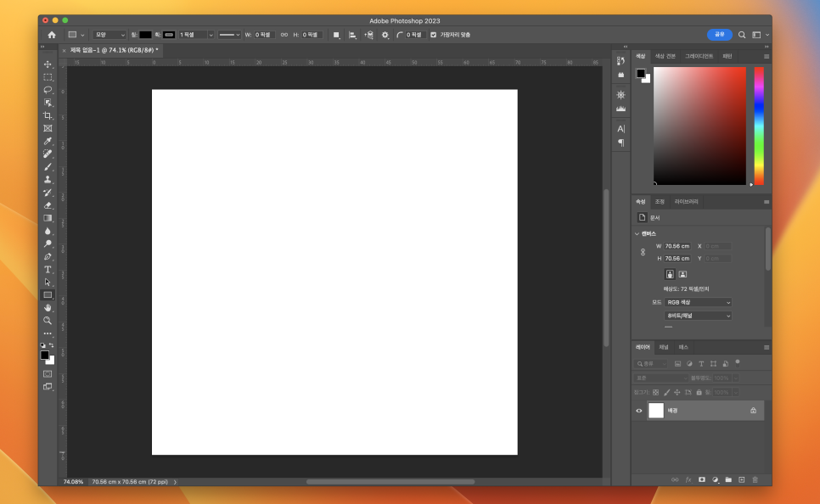
Task: Toggle canvas dimension link in Properties panel
Action: [643, 252]
